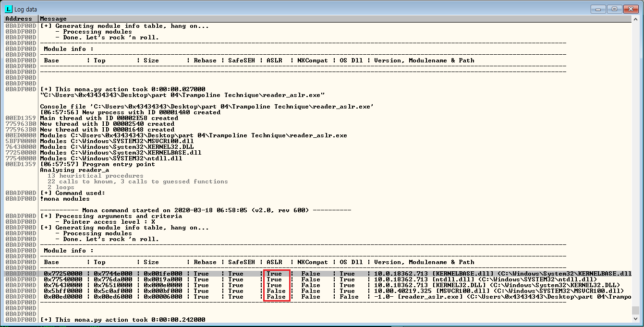Viewport: 644px width, 327px height.
Task: Click the vertical scrollbar up arrow
Action: click(x=635, y=19)
